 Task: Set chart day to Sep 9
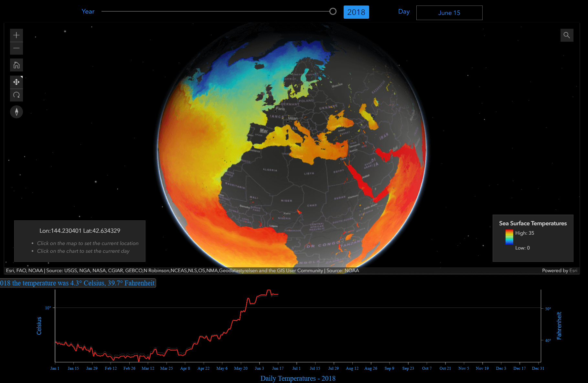390,368
